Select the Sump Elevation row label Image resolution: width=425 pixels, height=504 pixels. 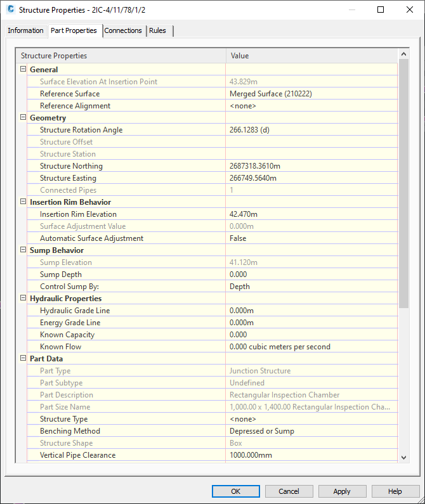[x=66, y=262]
